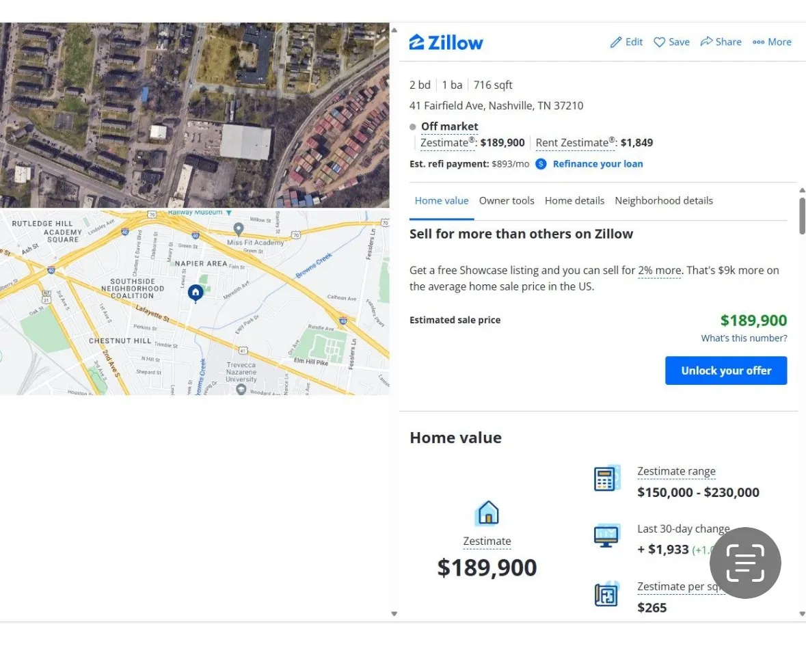Click the Share arrow icon
Viewport: 806px width, 672px height.
click(x=706, y=42)
